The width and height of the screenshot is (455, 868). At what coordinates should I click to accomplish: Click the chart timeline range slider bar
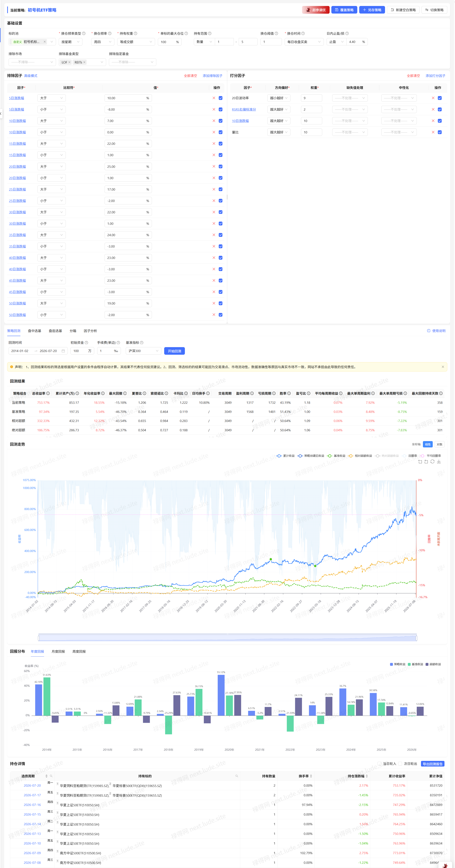[x=227, y=637]
